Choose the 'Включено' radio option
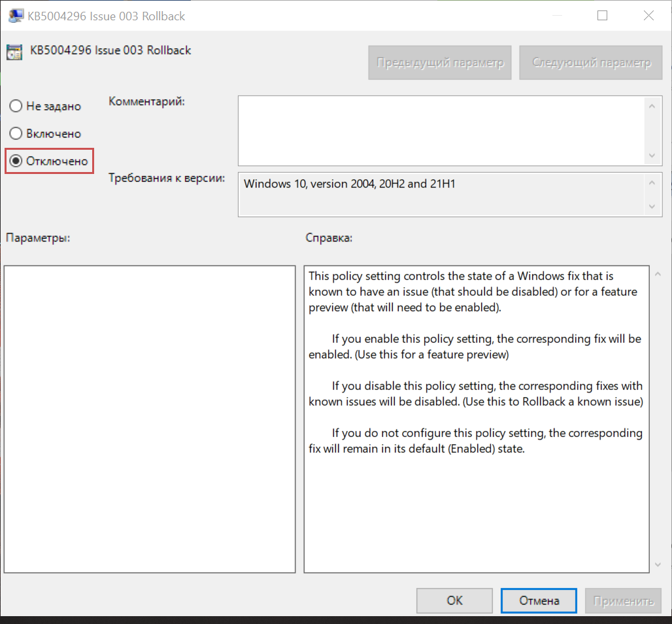Viewport: 672px width, 624px height. pyautogui.click(x=16, y=133)
